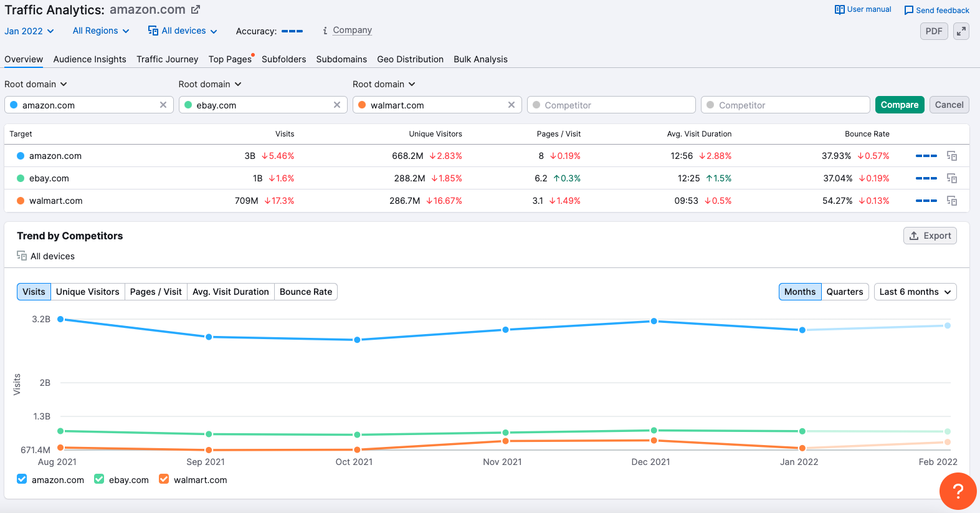Click the All devices icon under Trend
The height and width of the screenshot is (513, 980).
[x=22, y=256]
